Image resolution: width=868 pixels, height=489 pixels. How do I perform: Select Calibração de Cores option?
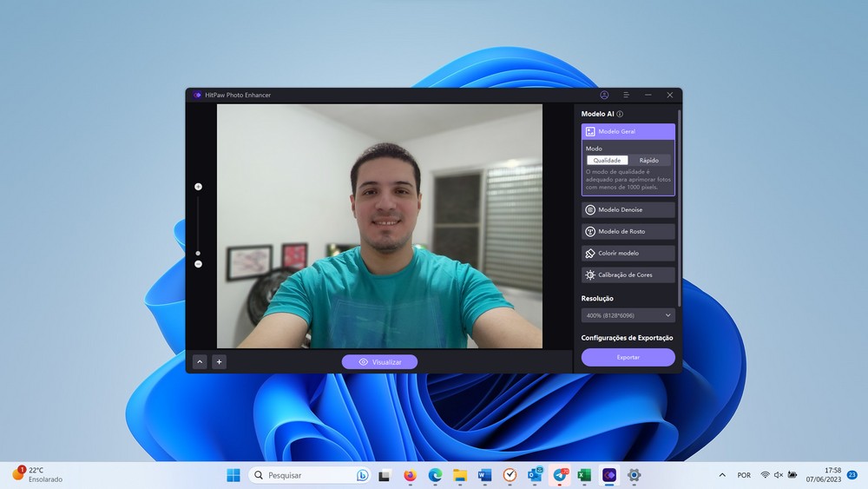pos(628,274)
